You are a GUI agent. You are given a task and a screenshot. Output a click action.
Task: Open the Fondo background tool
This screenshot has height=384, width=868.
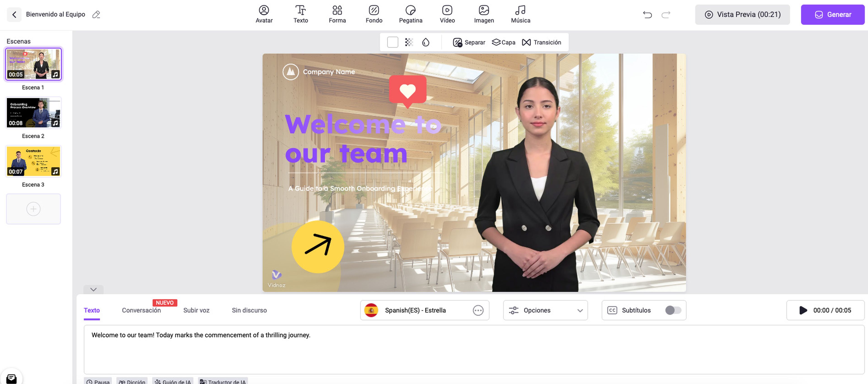[x=374, y=14]
